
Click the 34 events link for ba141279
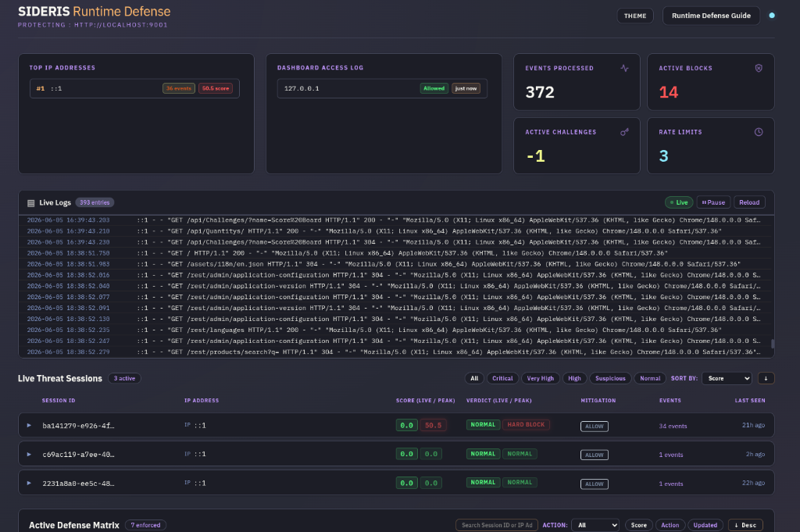coord(673,426)
